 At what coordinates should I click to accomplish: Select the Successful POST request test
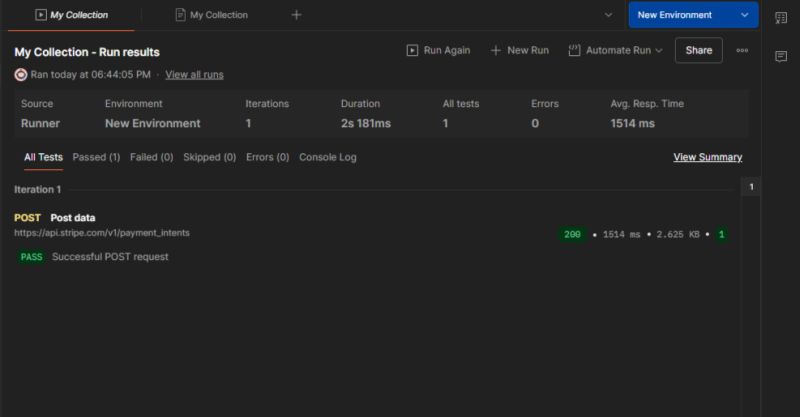(110, 257)
